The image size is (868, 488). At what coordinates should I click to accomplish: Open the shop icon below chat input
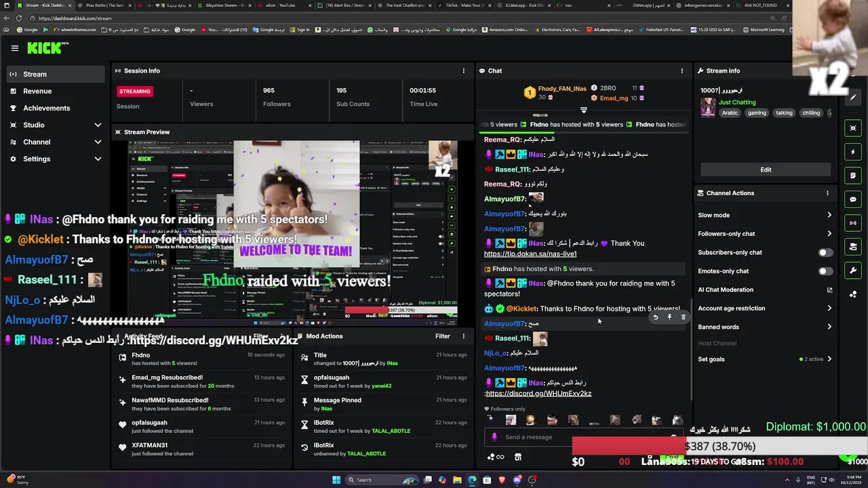[518, 457]
